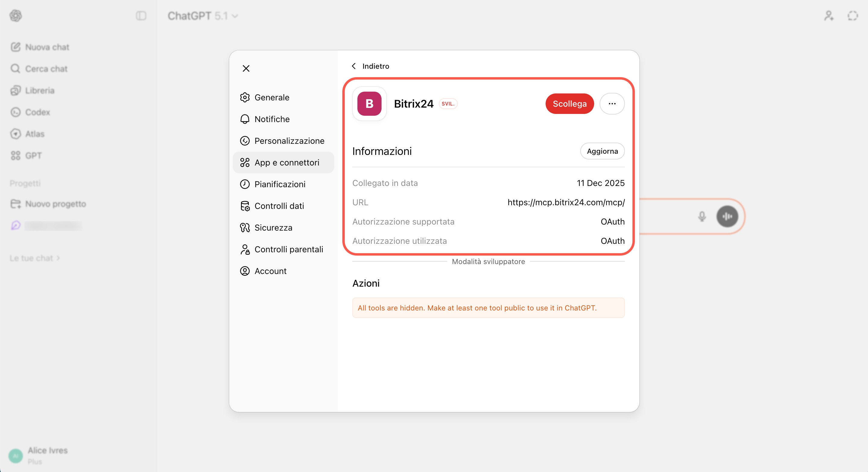The height and width of the screenshot is (472, 868).
Task: Open the Account settings tab
Action: tap(270, 271)
